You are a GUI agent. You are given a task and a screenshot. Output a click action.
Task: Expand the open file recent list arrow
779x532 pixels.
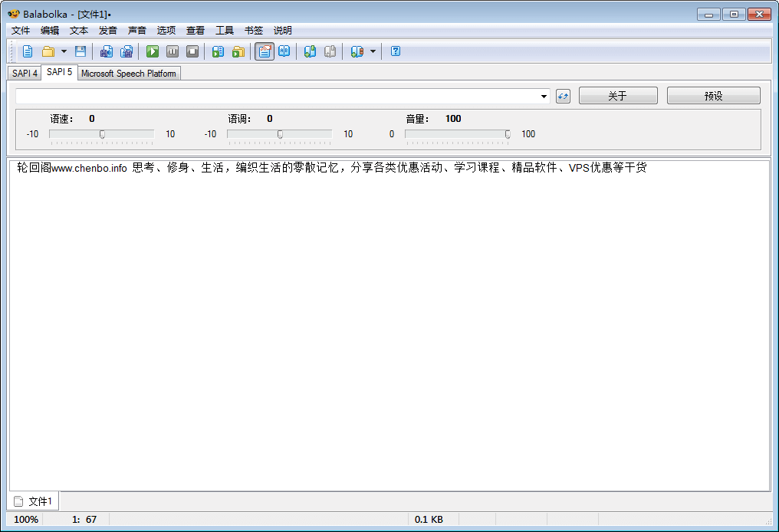64,51
